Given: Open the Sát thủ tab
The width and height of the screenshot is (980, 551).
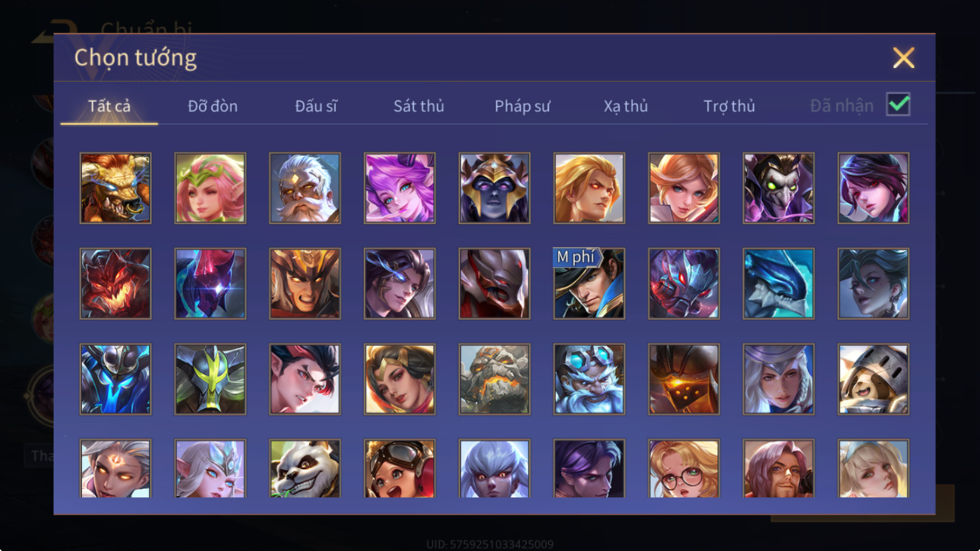Looking at the screenshot, I should 418,106.
